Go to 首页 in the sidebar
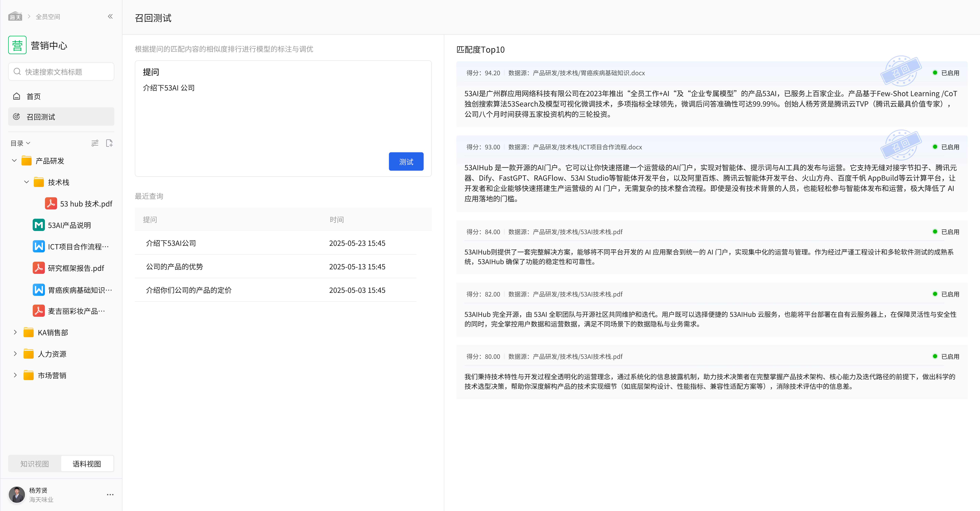Screen dimensions: 980x511 tap(34, 96)
